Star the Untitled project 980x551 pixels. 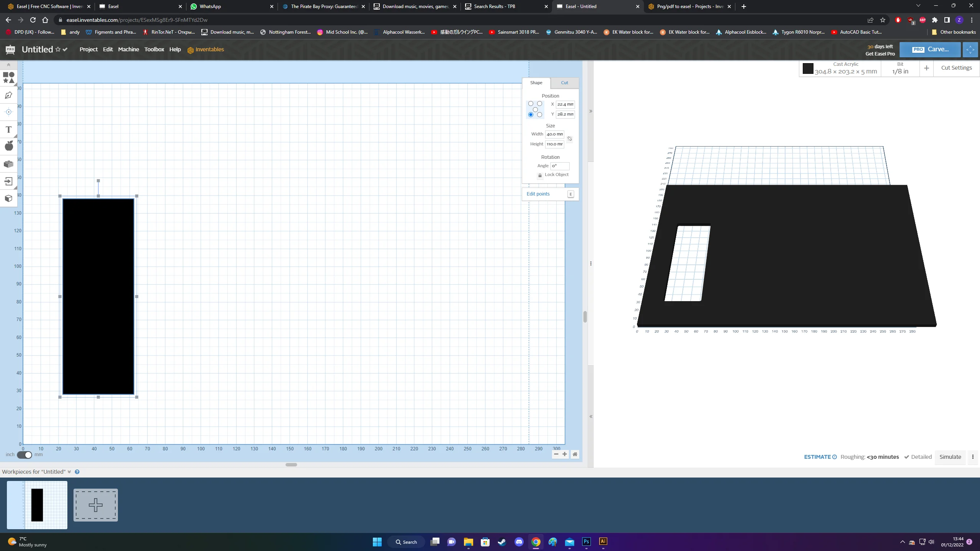58,49
